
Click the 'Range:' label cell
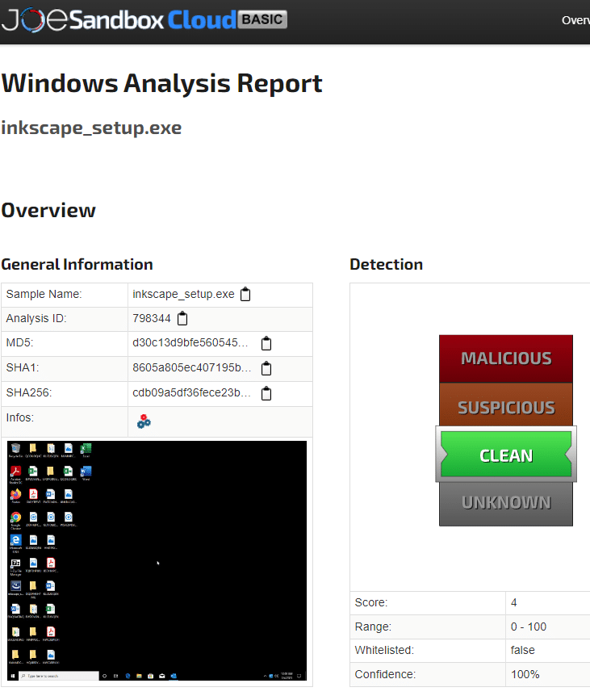(428, 627)
